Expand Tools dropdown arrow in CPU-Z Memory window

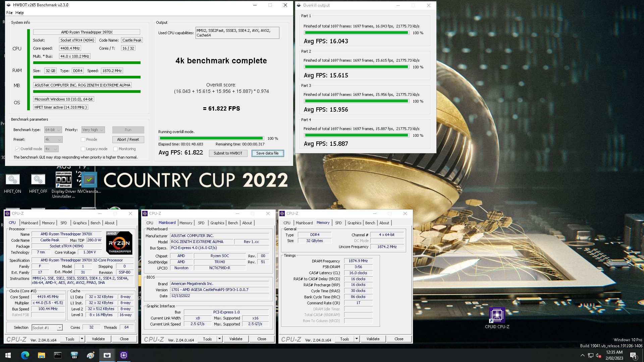click(x=357, y=339)
